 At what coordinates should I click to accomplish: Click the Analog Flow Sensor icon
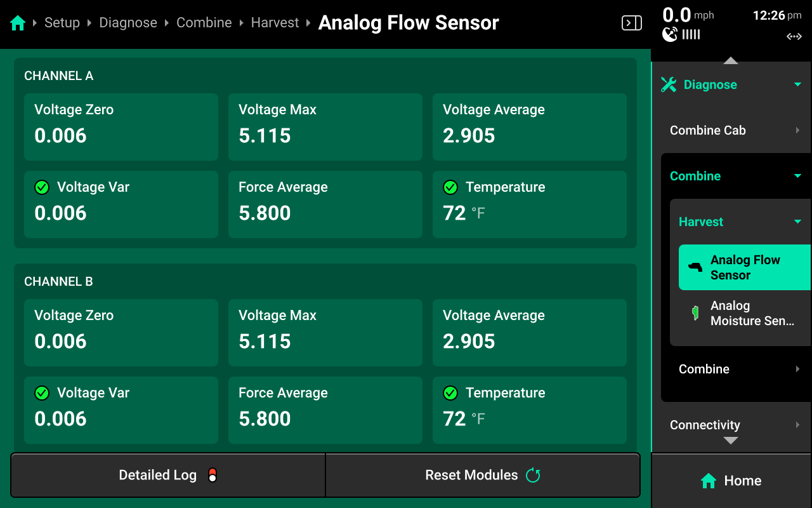695,267
